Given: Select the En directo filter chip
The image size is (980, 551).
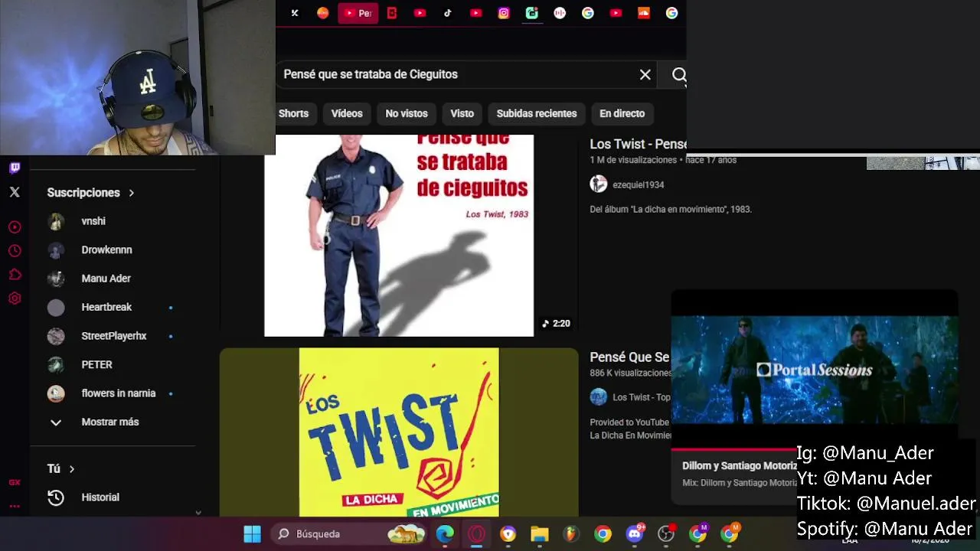Looking at the screenshot, I should [622, 113].
